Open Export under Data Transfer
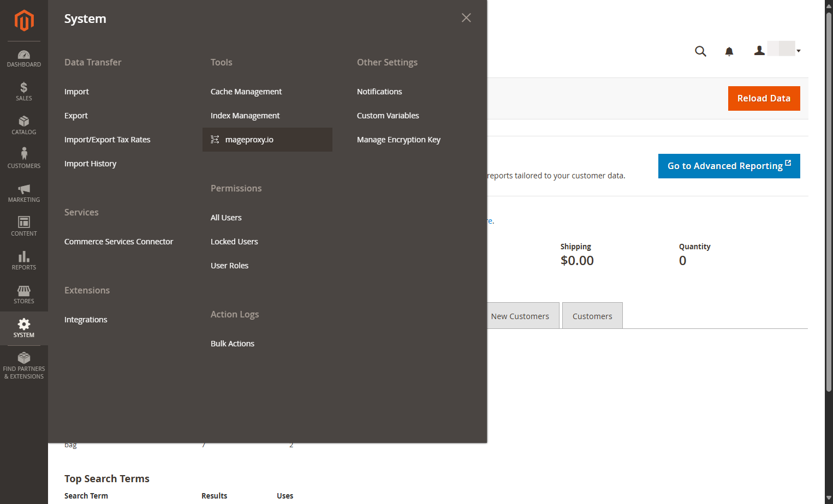This screenshot has width=833, height=504. click(76, 116)
